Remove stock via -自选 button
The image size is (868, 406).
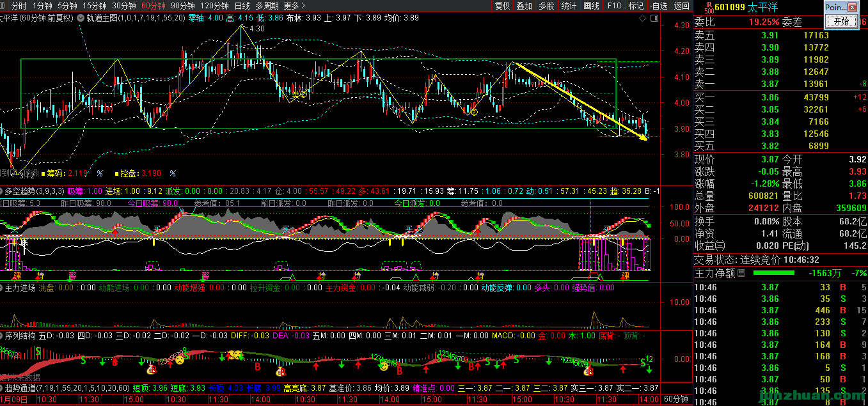pos(658,6)
